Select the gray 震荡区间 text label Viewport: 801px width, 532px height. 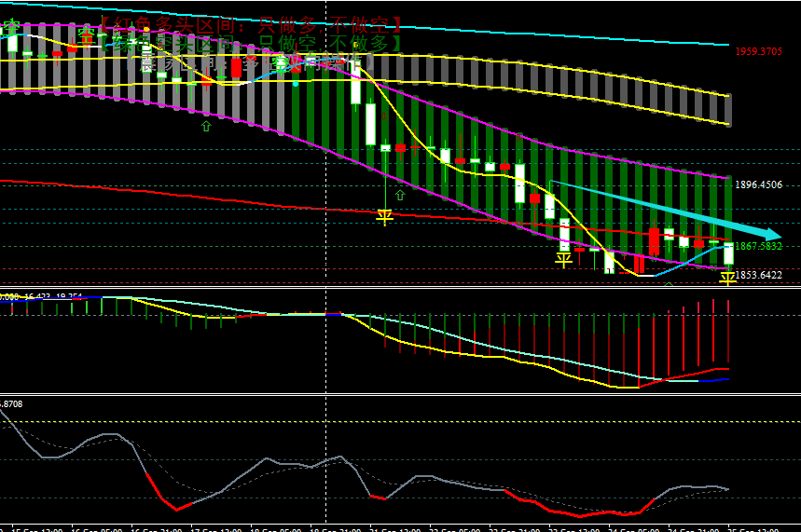(x=250, y=63)
